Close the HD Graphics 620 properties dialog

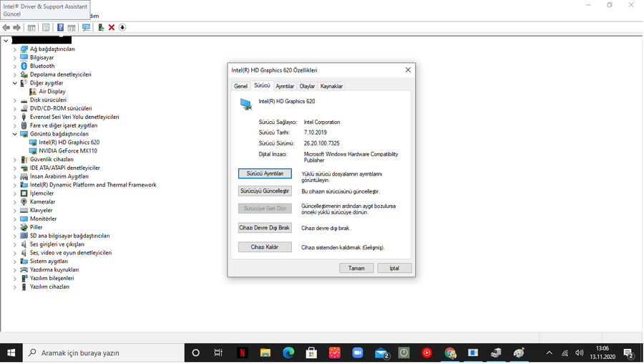pyautogui.click(x=408, y=70)
